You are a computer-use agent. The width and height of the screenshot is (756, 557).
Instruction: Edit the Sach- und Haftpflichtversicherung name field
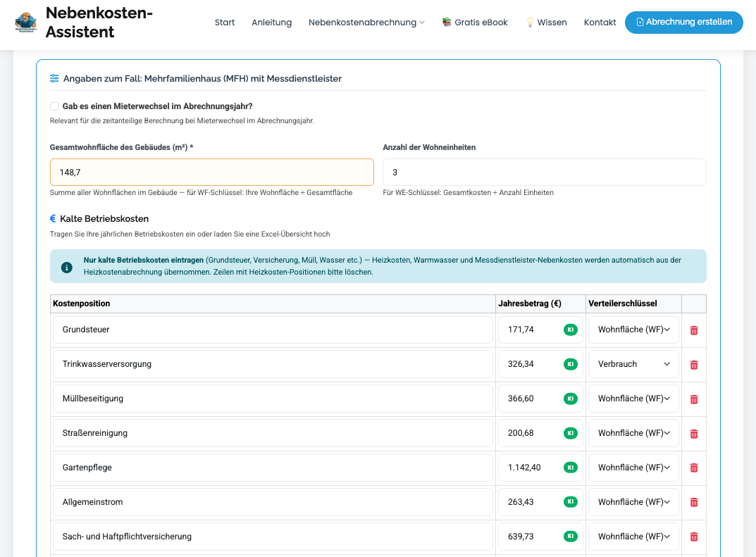click(x=273, y=537)
